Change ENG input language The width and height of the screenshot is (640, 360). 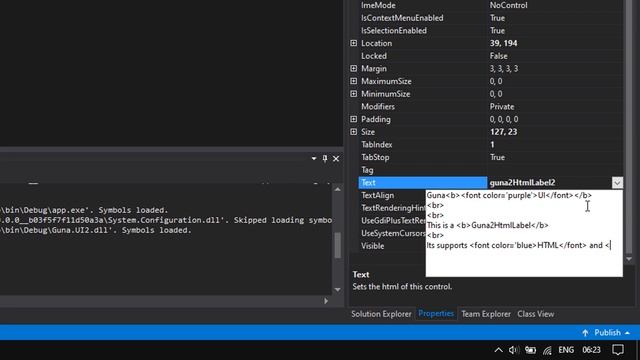coord(566,350)
